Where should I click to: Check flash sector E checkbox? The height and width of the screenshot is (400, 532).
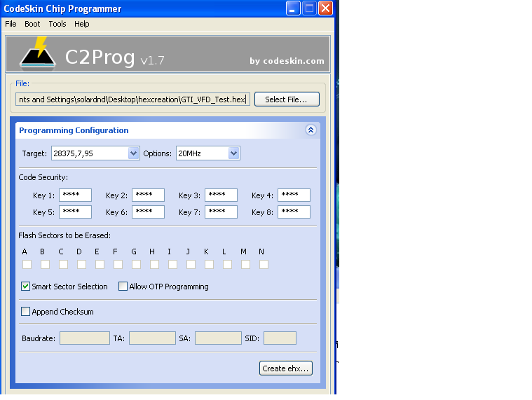click(x=100, y=264)
